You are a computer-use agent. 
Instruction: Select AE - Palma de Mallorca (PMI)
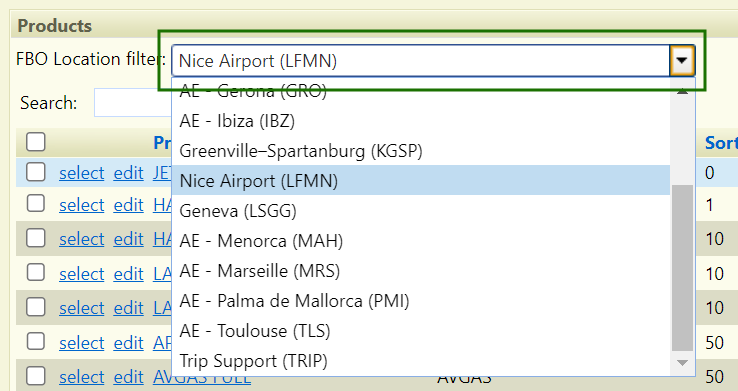tap(421, 301)
